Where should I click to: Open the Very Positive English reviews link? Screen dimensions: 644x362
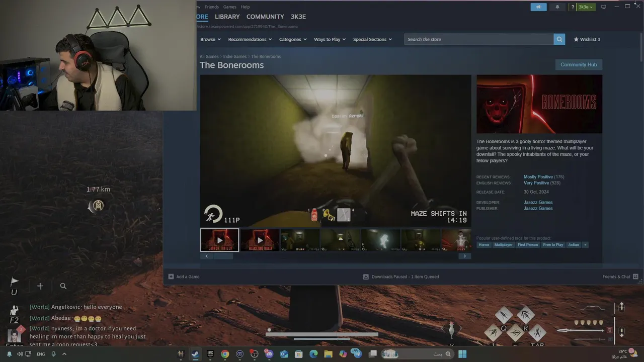(x=536, y=183)
